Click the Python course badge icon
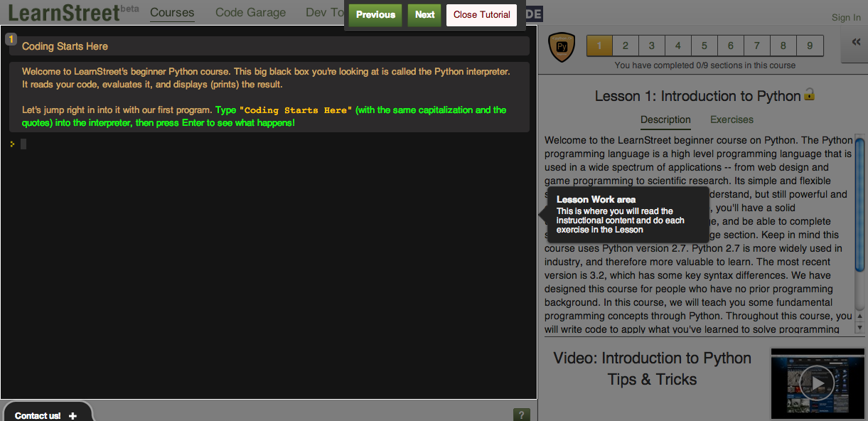868x421 pixels. [562, 48]
